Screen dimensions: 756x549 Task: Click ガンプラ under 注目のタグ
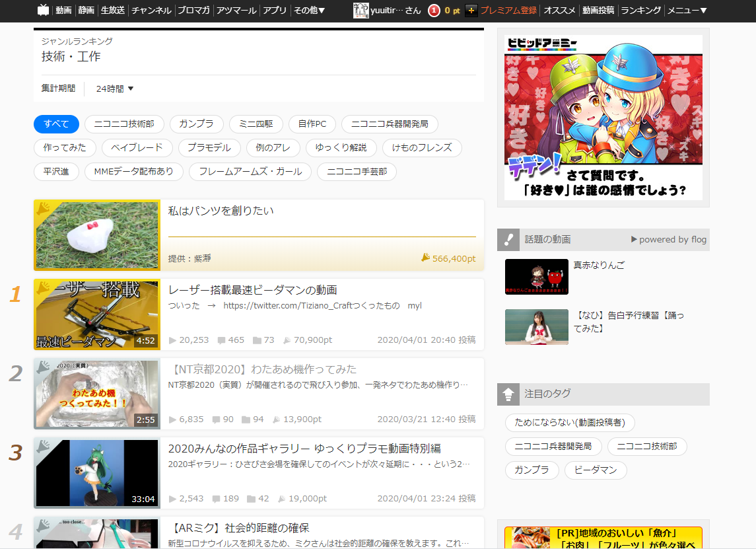click(x=532, y=470)
